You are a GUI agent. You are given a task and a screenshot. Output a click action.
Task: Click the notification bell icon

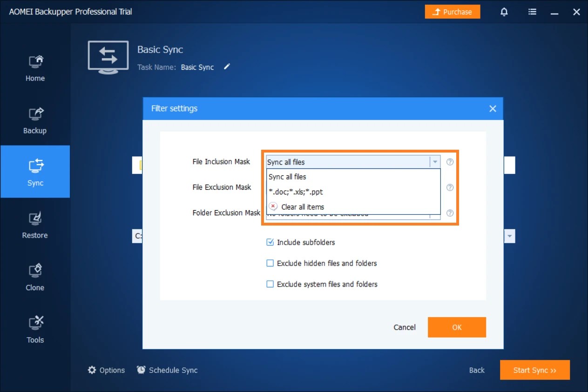coord(504,12)
